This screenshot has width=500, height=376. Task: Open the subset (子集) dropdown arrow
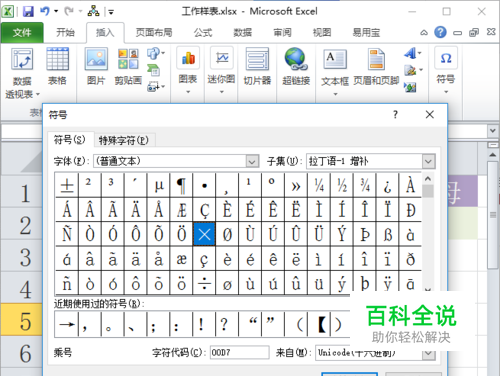click(429, 161)
